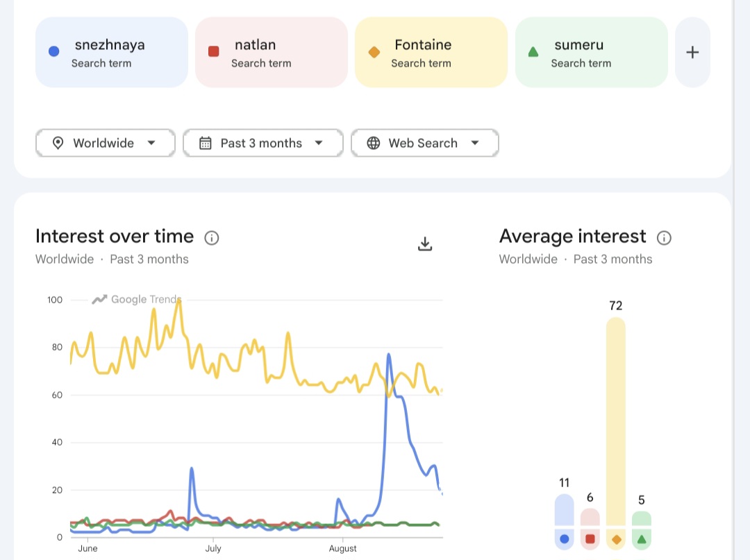This screenshot has width=750, height=560.
Task: Click the value 6 above the red bar
Action: pyautogui.click(x=590, y=498)
